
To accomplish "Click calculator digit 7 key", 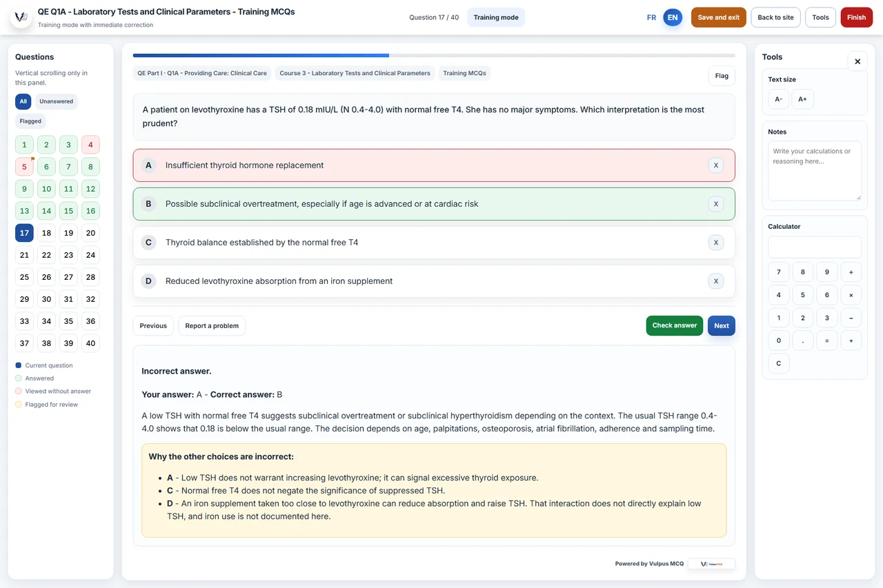I will click(x=778, y=272).
